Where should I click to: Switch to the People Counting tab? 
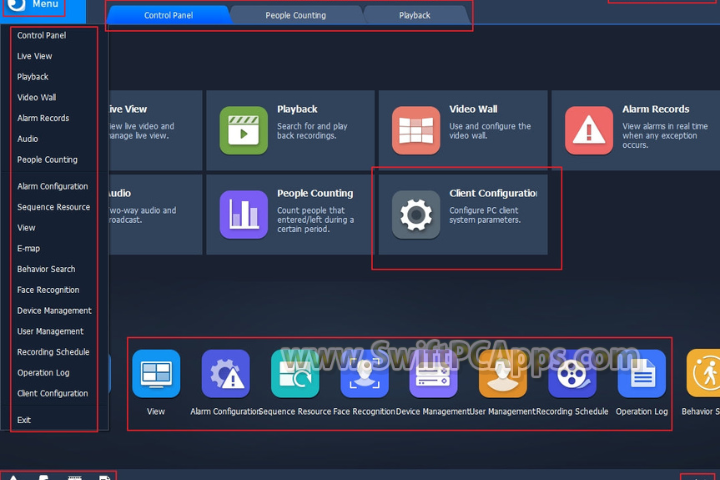click(x=296, y=15)
